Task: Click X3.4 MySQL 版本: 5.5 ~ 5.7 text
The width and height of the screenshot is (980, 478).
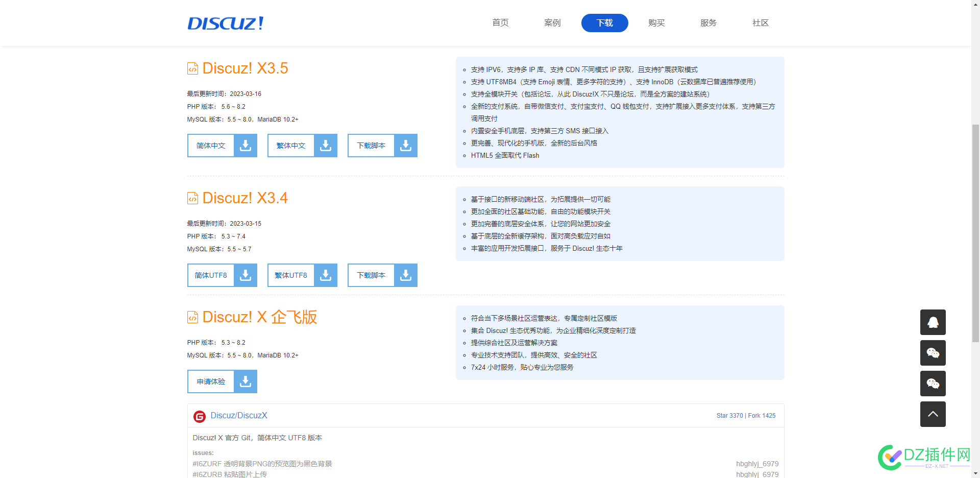Action: click(x=219, y=249)
